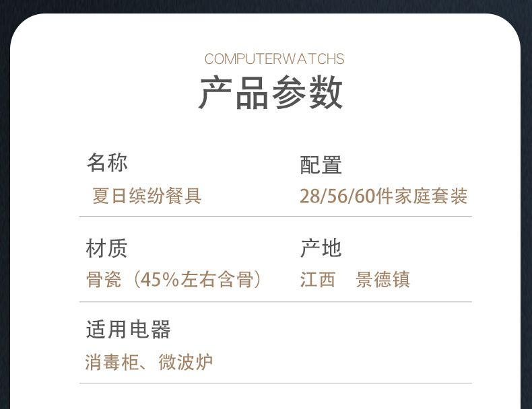Select the 适用电器 field label

coord(128,330)
